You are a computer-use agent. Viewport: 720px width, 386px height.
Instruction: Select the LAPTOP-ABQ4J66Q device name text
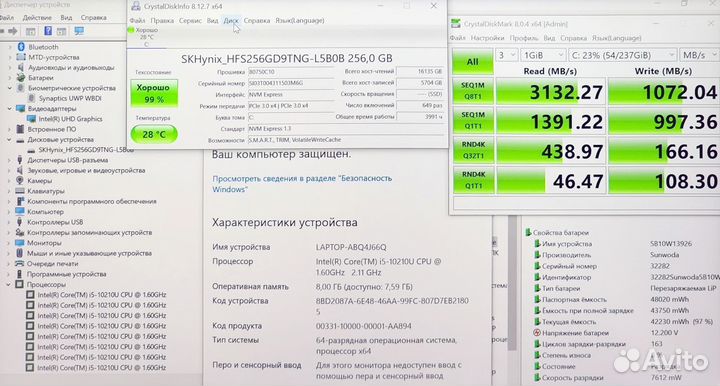pyautogui.click(x=351, y=247)
